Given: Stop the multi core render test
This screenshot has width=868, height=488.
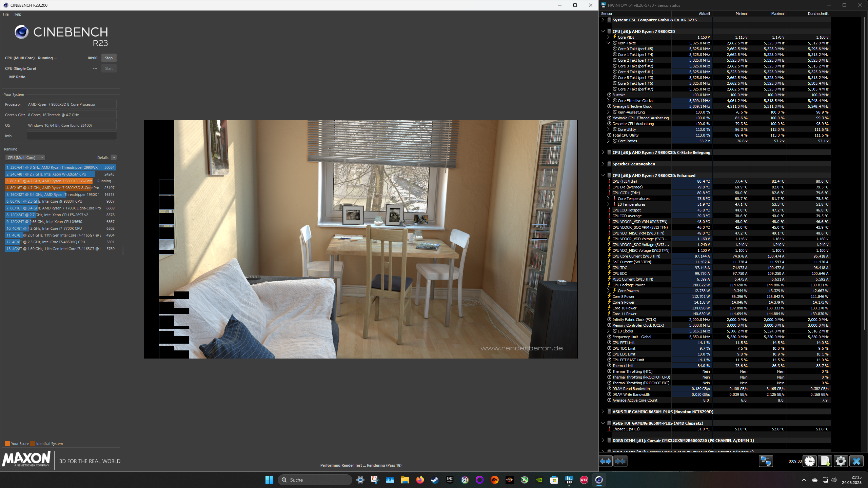Looking at the screenshot, I should click(108, 58).
